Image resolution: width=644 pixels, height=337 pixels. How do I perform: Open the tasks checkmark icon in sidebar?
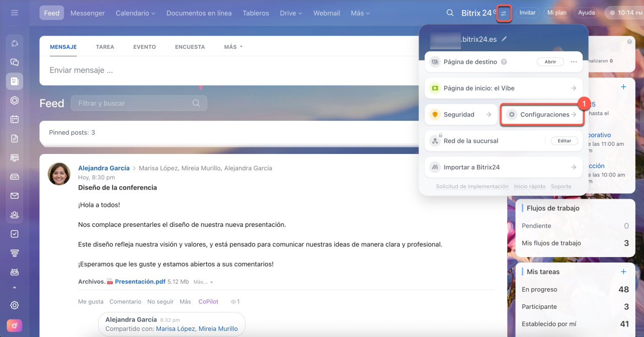point(15,234)
